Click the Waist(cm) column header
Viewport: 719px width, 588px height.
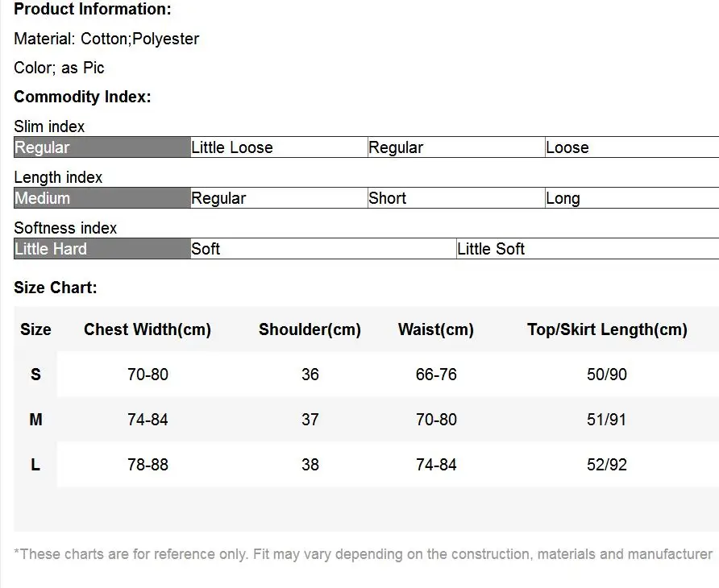pyautogui.click(x=436, y=329)
